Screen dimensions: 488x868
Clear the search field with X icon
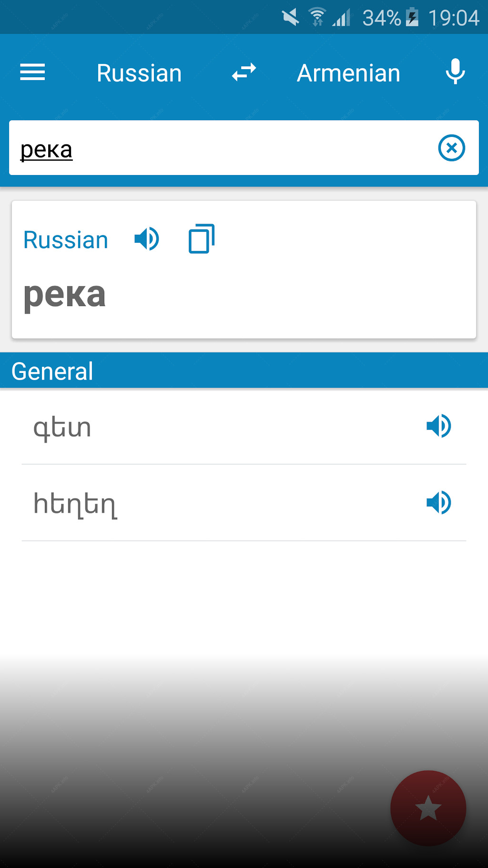[x=451, y=148]
